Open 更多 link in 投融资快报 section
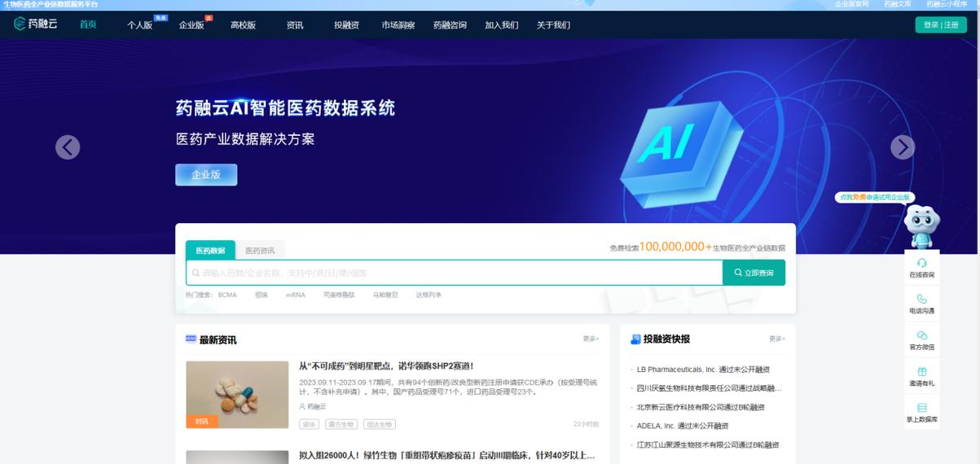The width and height of the screenshot is (980, 464). click(x=777, y=339)
